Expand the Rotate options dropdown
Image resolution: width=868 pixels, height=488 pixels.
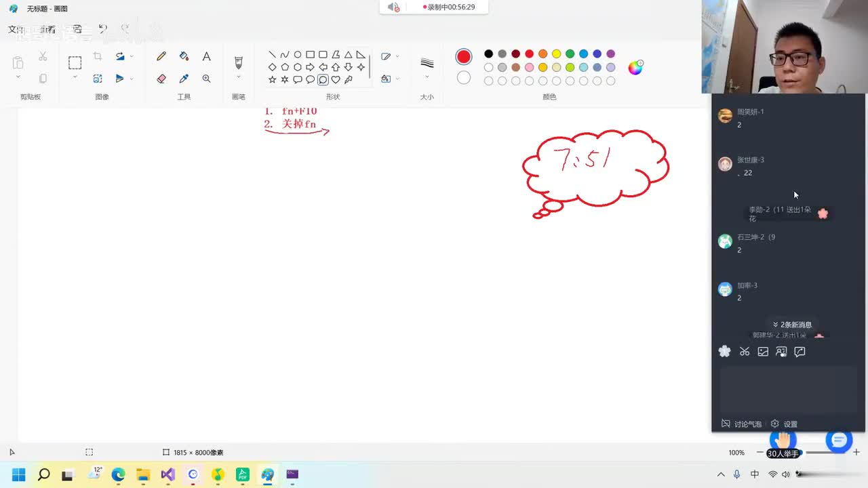[132, 56]
